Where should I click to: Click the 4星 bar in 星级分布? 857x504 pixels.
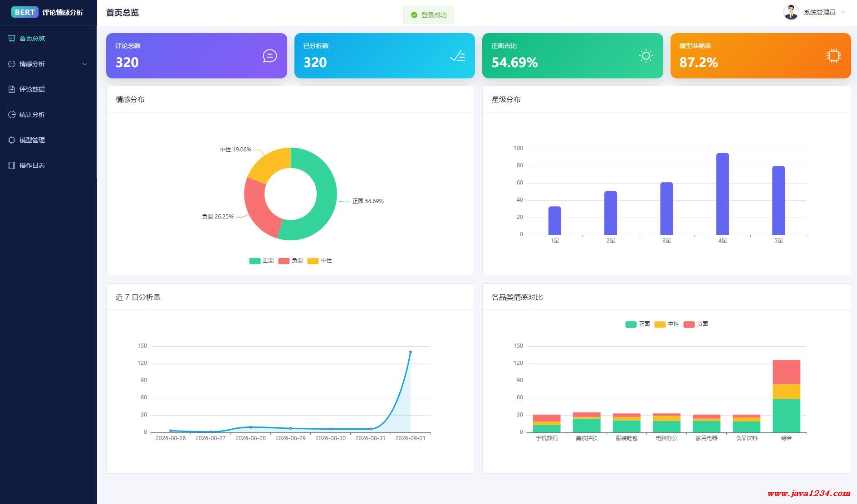722,194
